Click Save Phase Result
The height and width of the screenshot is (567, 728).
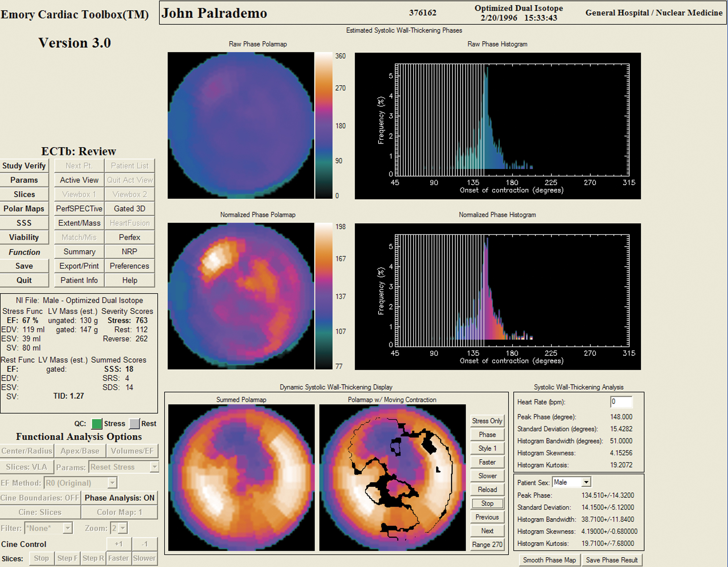(x=612, y=560)
